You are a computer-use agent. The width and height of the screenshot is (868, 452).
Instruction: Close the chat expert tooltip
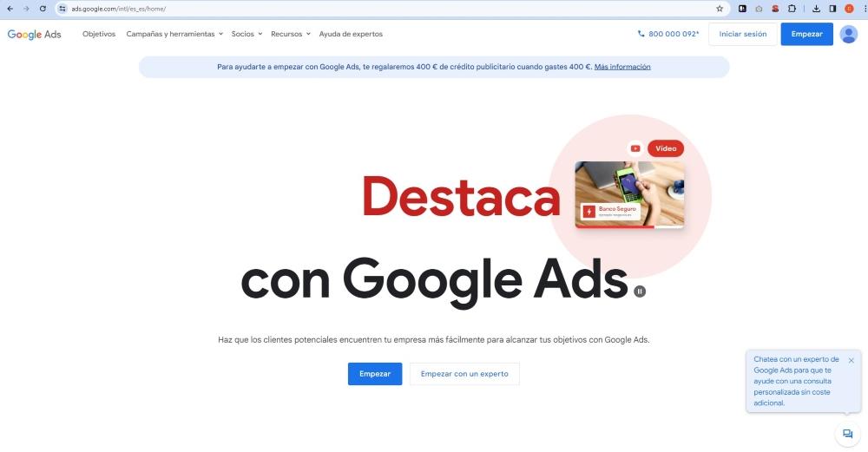(852, 360)
